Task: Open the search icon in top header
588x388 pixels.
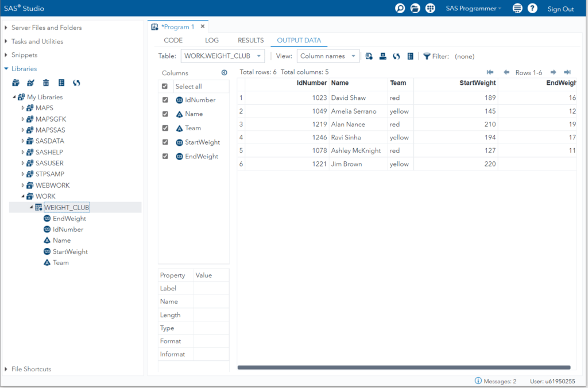Action: coord(400,8)
